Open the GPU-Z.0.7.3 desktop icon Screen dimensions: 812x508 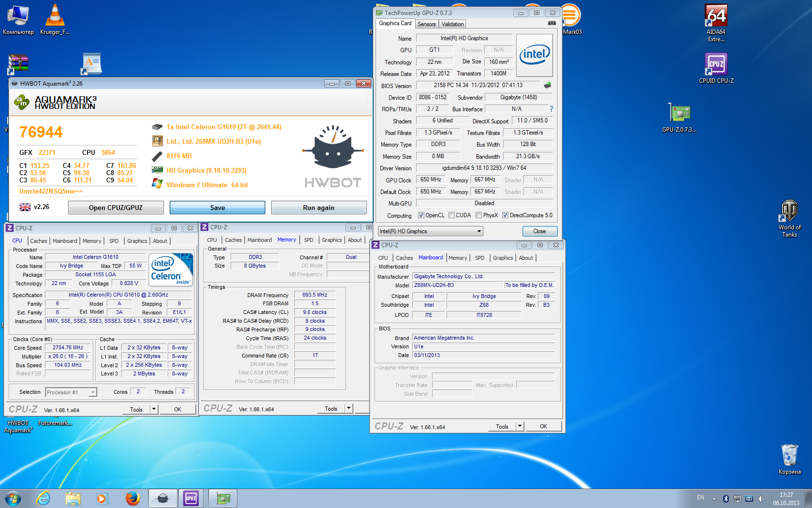(679, 118)
